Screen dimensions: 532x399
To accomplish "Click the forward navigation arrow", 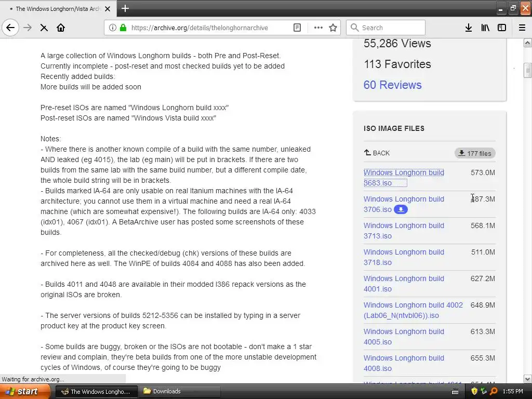I will (x=28, y=28).
